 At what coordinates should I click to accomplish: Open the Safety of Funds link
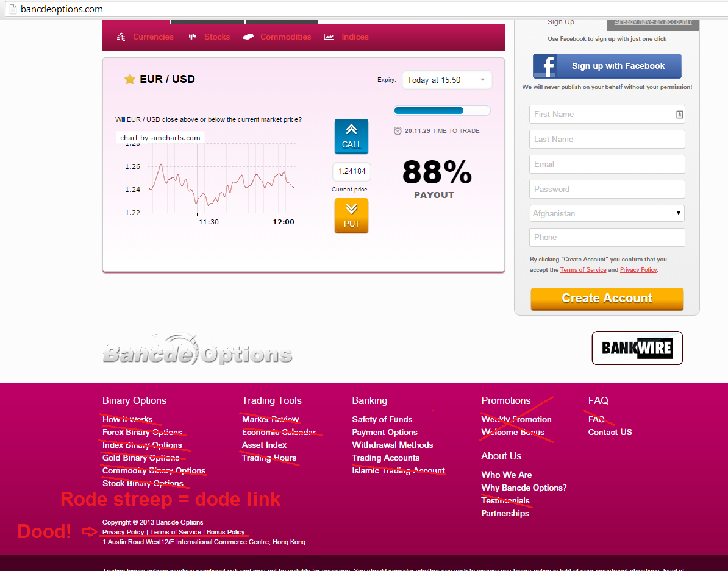pyautogui.click(x=382, y=419)
